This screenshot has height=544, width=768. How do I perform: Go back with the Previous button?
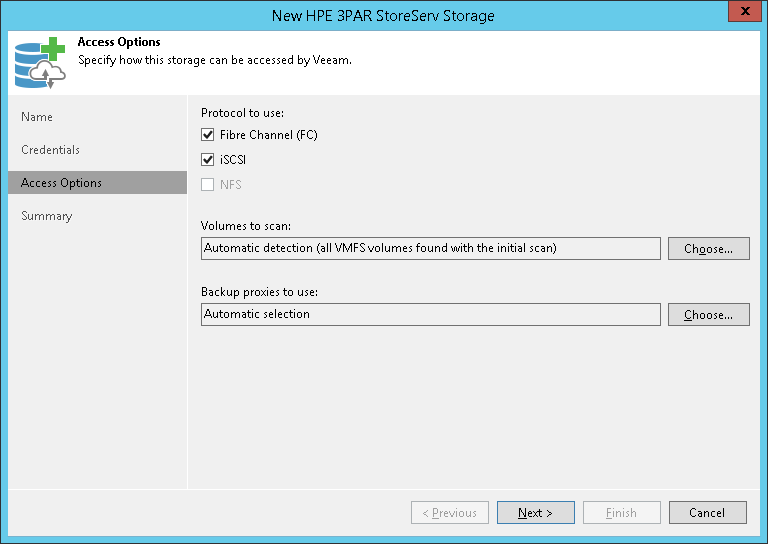pyautogui.click(x=450, y=513)
